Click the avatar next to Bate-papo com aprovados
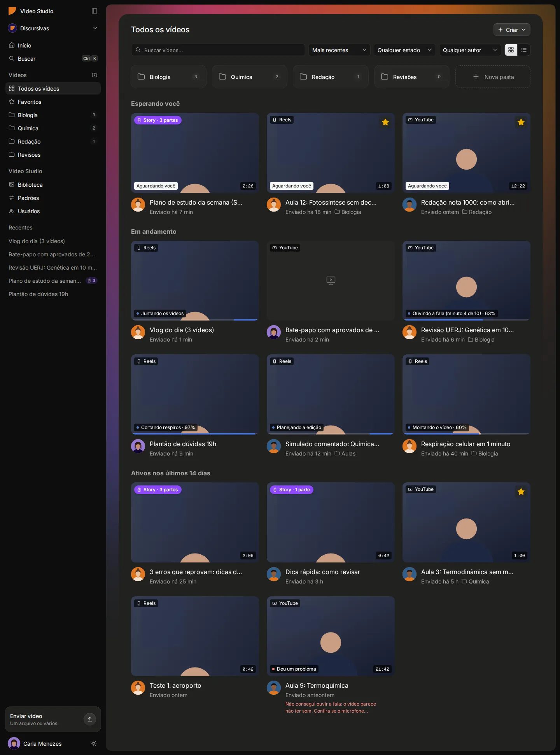Viewport: 560px width, 755px height. [x=274, y=332]
